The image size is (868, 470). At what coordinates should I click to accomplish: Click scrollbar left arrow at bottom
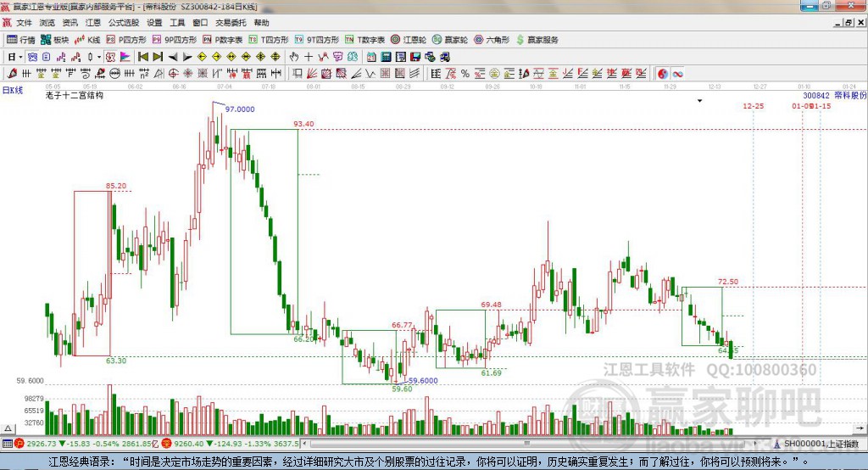305,444
